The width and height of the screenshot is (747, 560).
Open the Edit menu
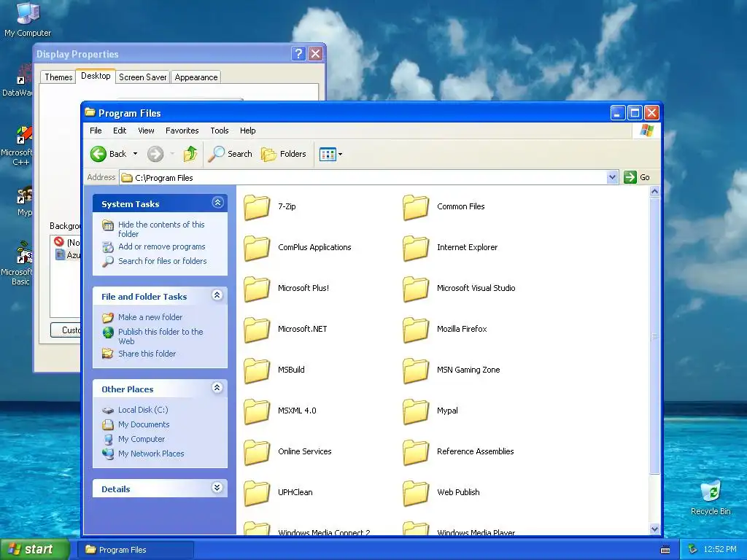[x=120, y=131]
